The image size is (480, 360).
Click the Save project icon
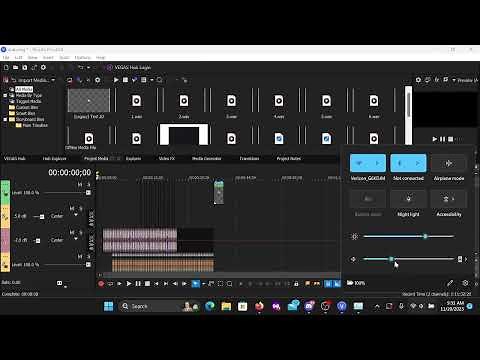[x=25, y=67]
